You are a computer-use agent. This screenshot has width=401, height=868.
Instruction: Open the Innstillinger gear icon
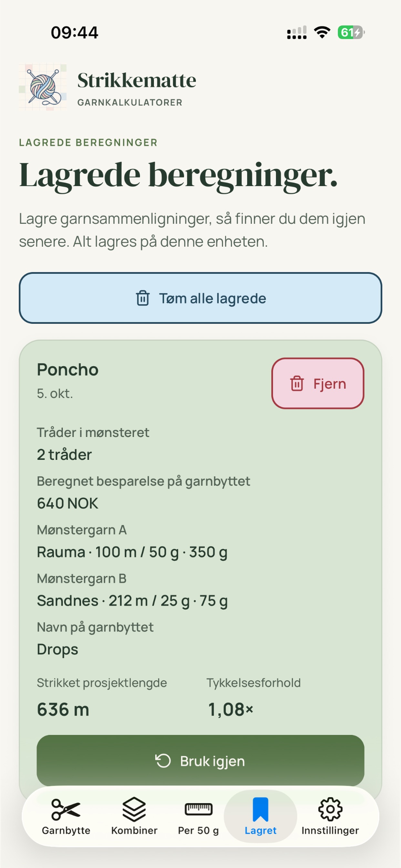[x=330, y=809]
